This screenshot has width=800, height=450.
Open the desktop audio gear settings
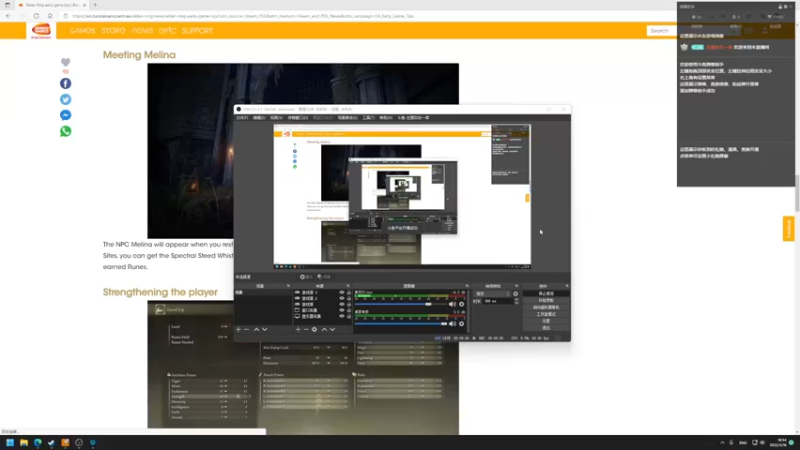[462, 323]
